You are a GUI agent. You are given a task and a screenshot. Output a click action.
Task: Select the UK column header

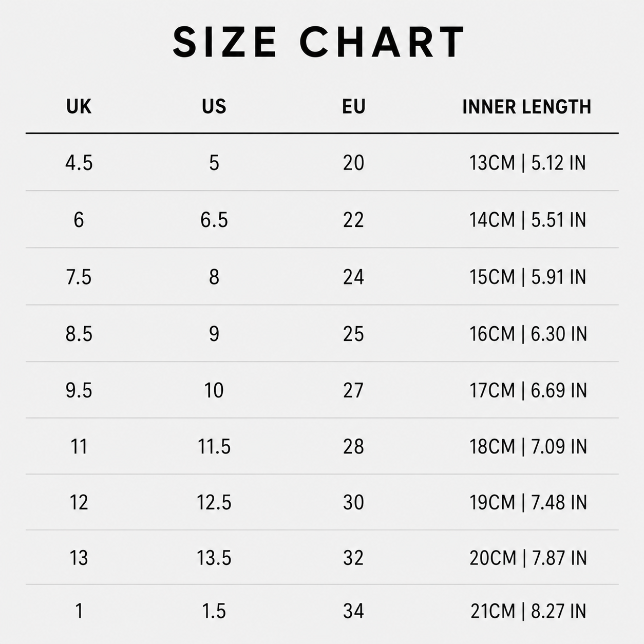(x=79, y=107)
